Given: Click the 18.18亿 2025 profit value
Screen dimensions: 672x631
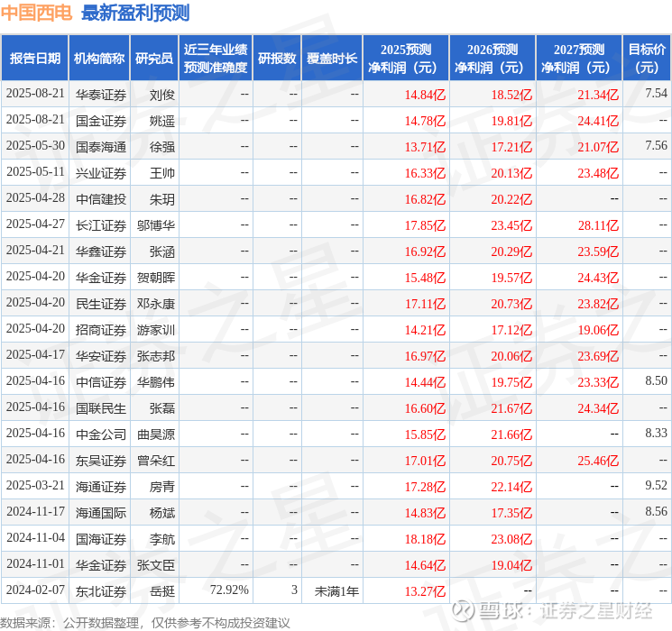Looking at the screenshot, I should [425, 539].
